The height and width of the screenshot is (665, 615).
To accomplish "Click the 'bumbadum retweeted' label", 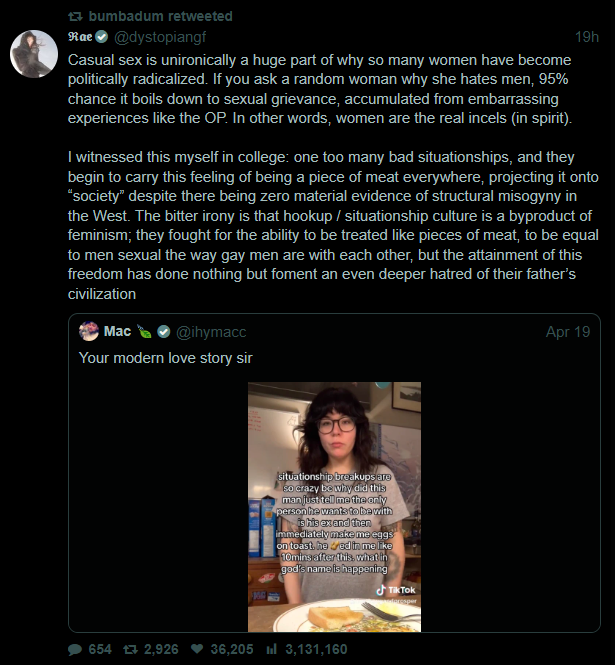I will point(160,16).
